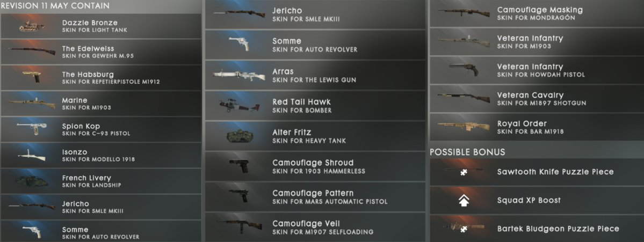Select Veteran Cavalry M1897 Shotgun entry

537,98
